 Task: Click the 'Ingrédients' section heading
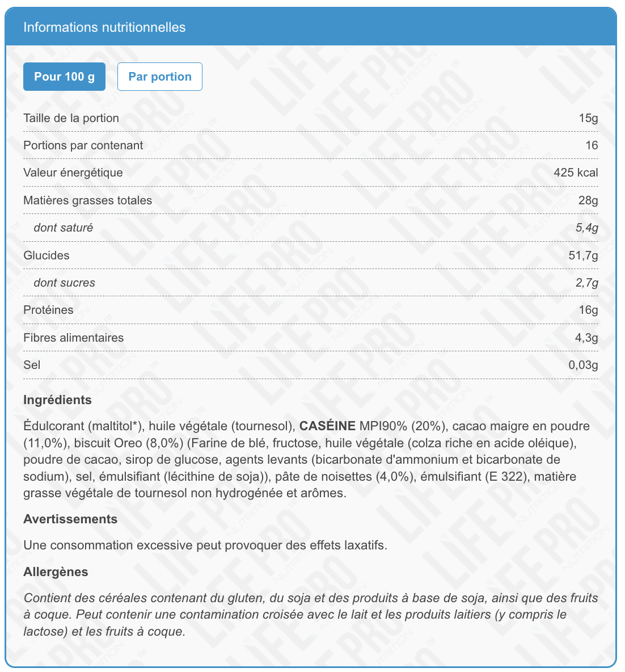point(57,400)
